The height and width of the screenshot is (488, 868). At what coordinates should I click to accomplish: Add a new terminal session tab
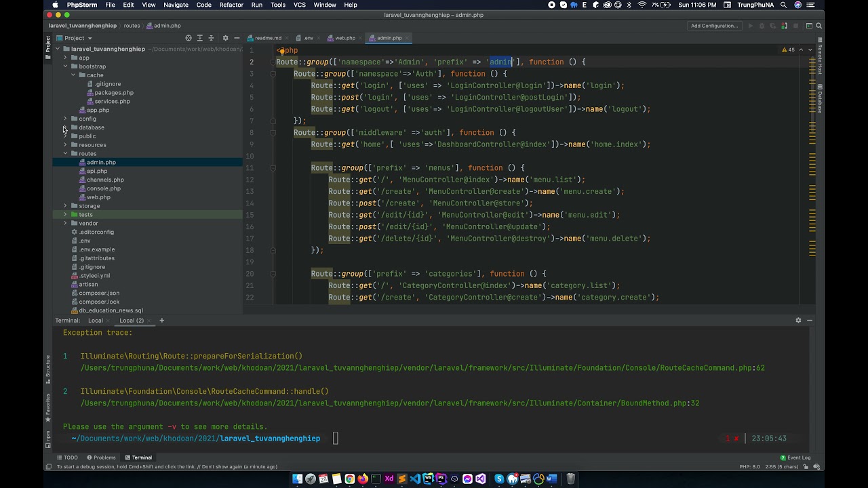[161, 321]
